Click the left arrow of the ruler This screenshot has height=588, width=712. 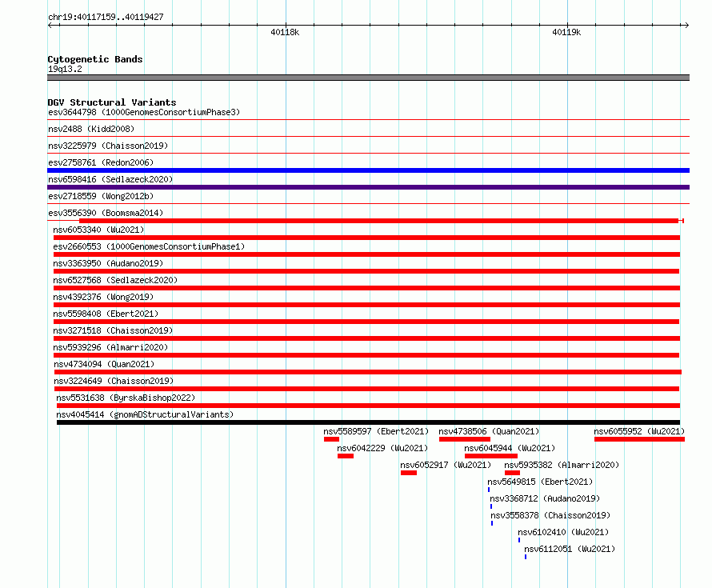point(50,26)
